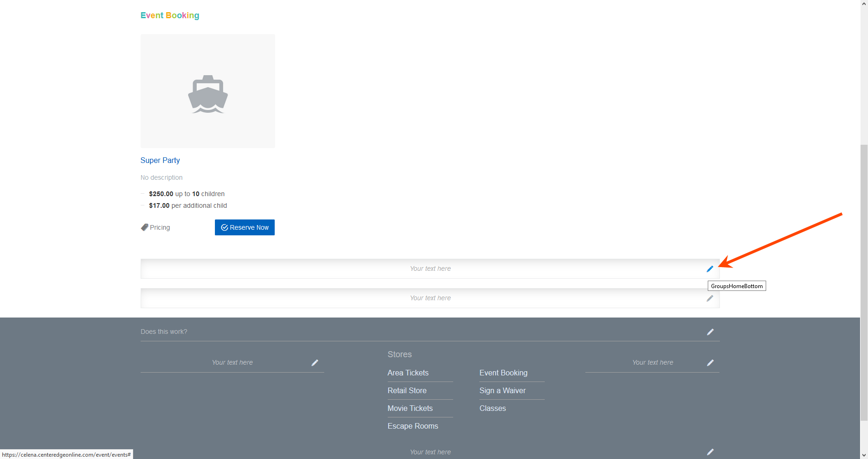Click the vertical scrollbar thumb
This screenshot has height=459, width=868.
tap(864, 282)
